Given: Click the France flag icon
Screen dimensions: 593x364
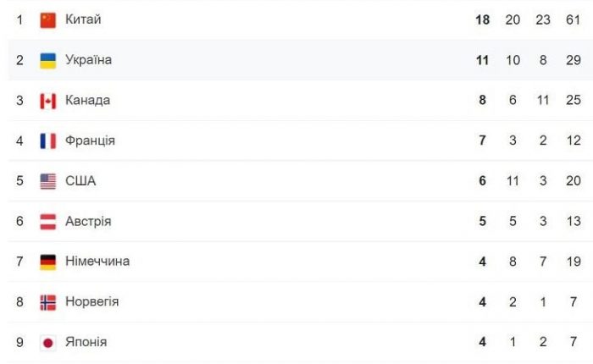Looking at the screenshot, I should pyautogui.click(x=48, y=141).
